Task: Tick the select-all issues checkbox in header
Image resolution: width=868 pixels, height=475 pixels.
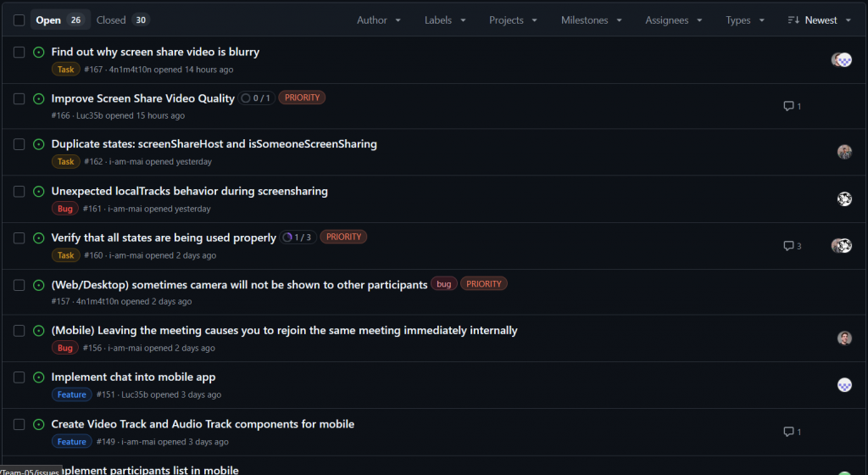Action: click(19, 20)
